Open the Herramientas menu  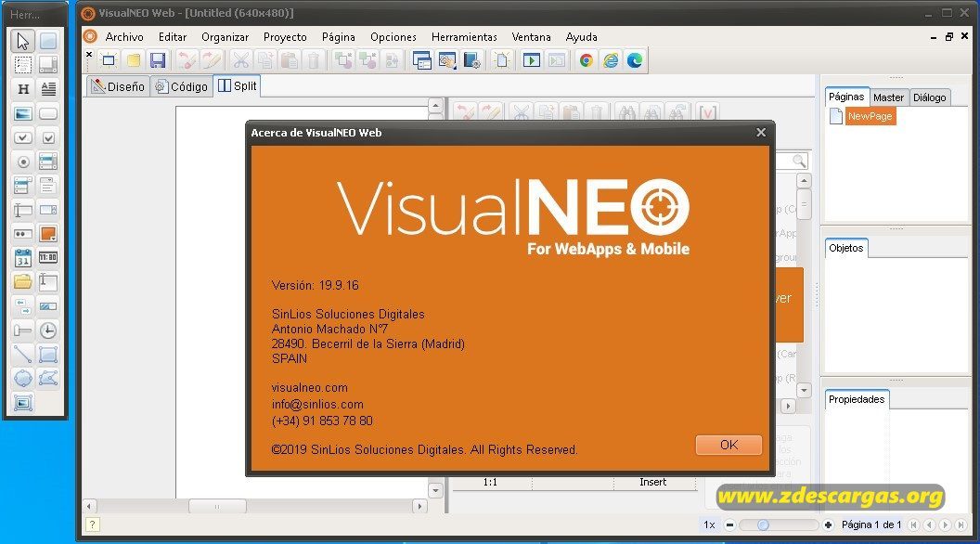(464, 37)
